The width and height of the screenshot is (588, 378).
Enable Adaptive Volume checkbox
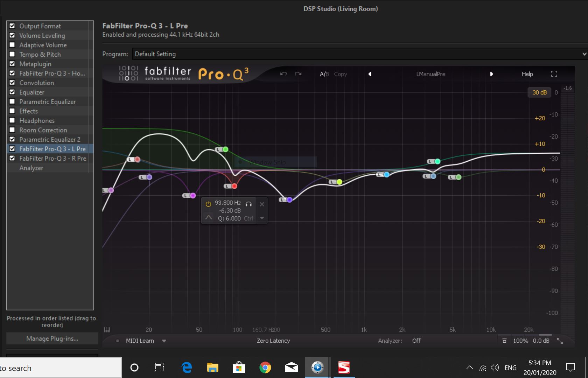tap(12, 44)
